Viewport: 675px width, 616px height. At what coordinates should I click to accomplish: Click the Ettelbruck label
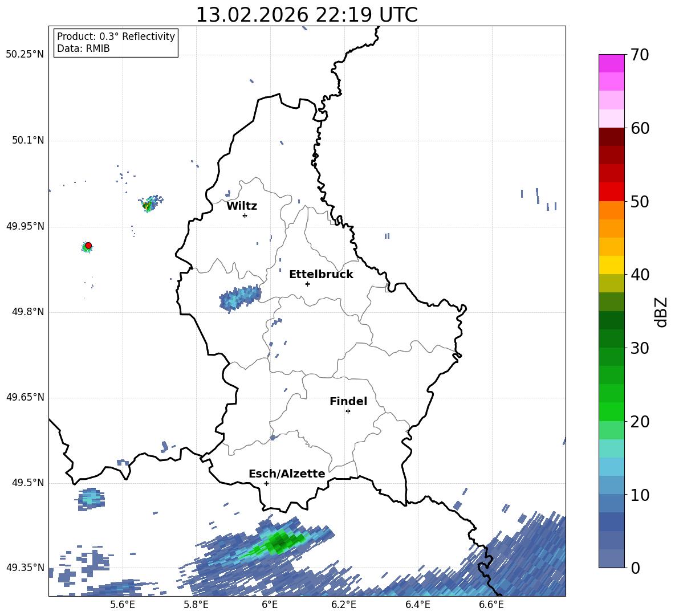(321, 274)
